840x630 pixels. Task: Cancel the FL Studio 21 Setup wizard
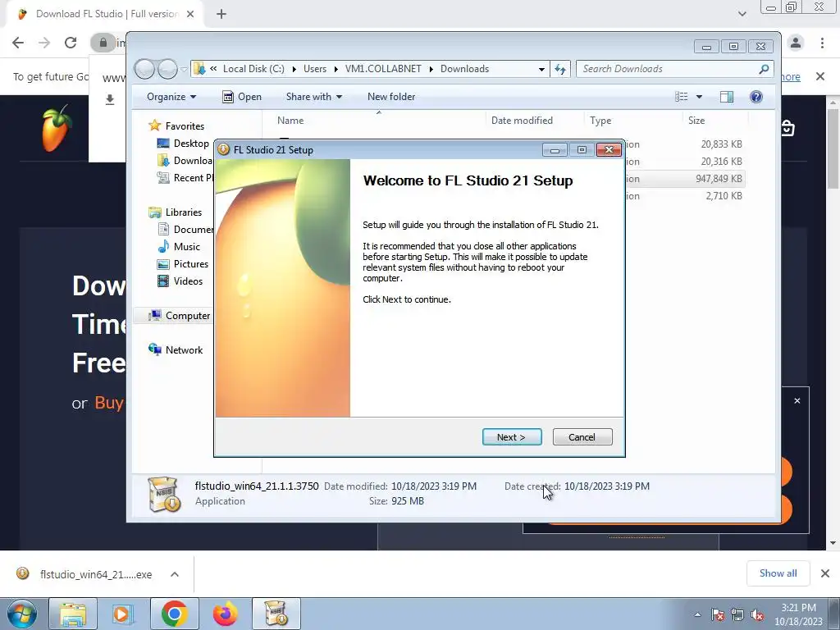[x=582, y=436]
